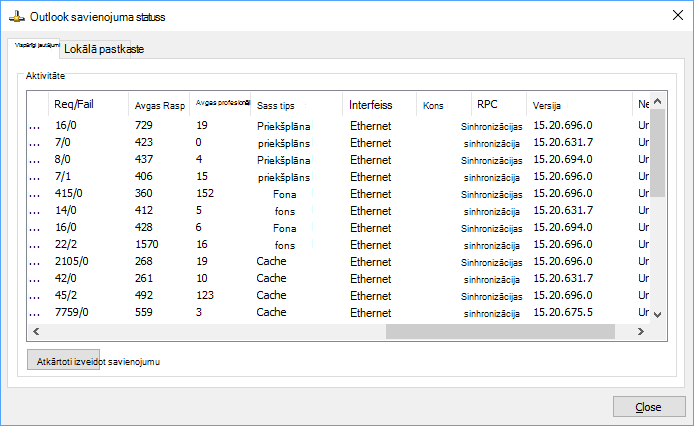Sort by the Sass tips column header
The image size is (694, 426).
(297, 105)
